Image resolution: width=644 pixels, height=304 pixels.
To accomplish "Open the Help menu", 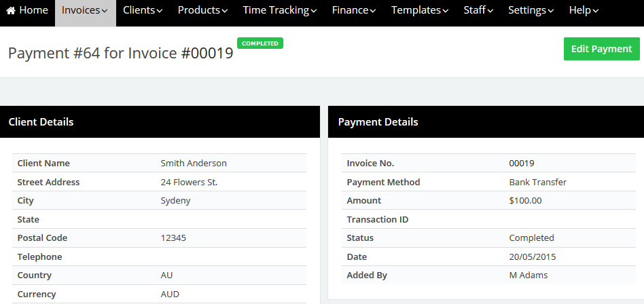I will tap(584, 11).
